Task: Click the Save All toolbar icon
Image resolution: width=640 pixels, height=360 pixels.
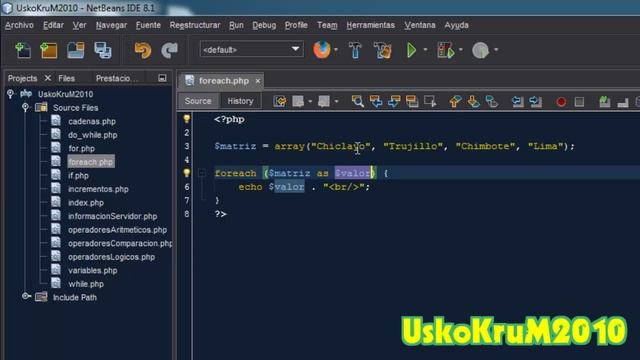Action: 102,50
